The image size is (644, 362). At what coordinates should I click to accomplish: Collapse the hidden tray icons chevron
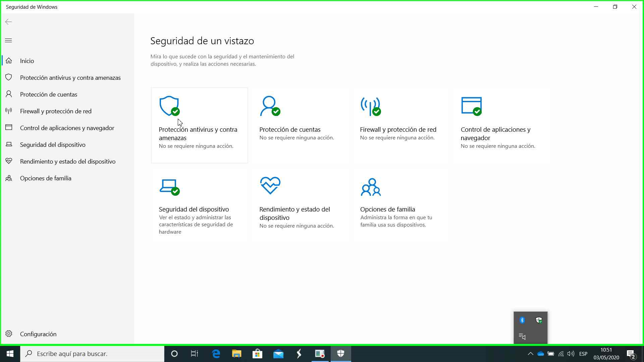point(530,354)
